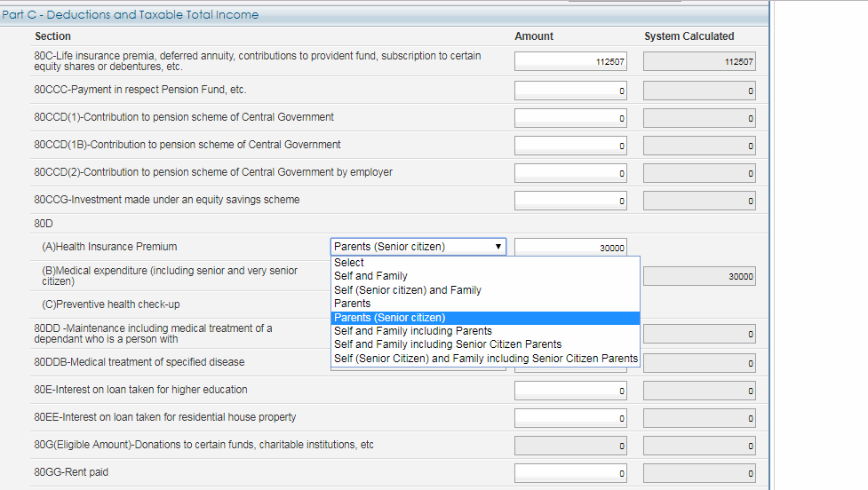Edit Health Insurance Premium amount field
868x490 pixels.
pos(570,248)
